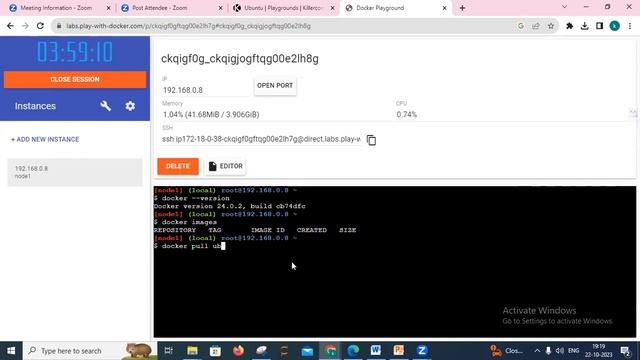
Task: Open the notification center icon
Action: [625, 351]
